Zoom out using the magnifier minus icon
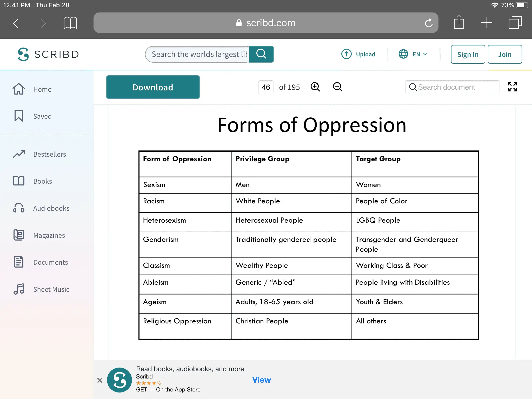Viewport: 532px width, 399px height. tap(337, 87)
